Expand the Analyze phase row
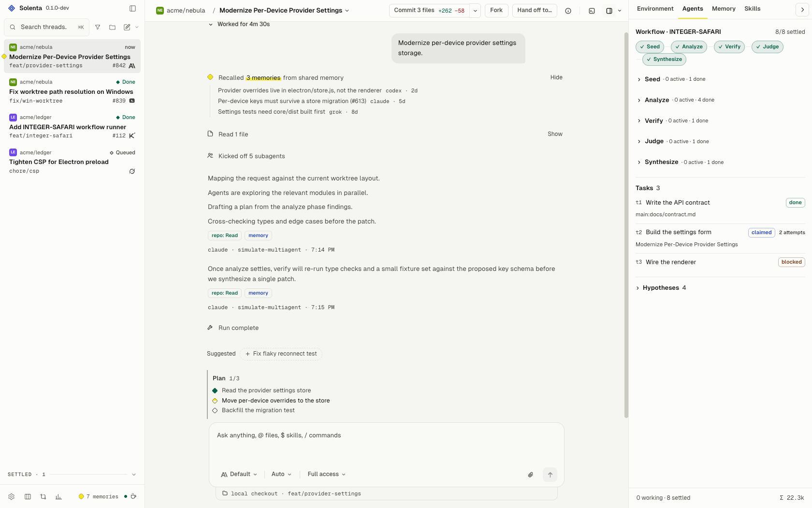 pyautogui.click(x=720, y=100)
